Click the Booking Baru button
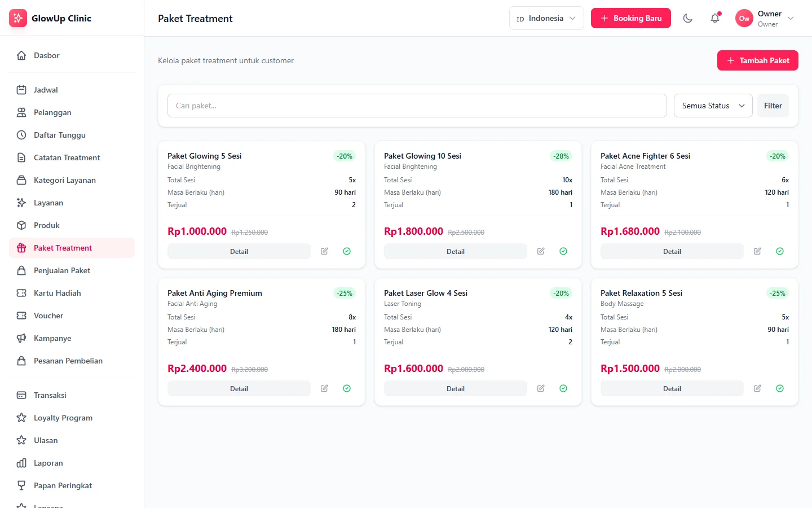 click(x=631, y=18)
